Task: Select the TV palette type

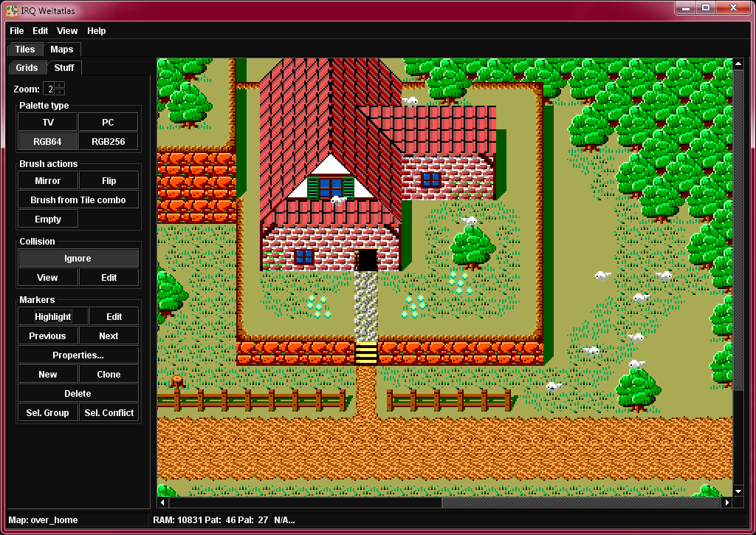Action: [x=48, y=123]
